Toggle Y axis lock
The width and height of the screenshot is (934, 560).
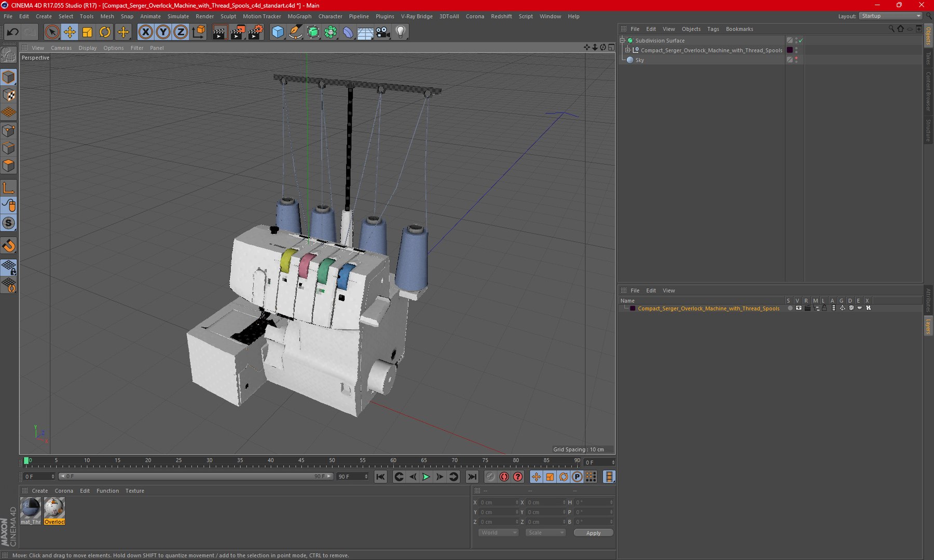point(163,32)
